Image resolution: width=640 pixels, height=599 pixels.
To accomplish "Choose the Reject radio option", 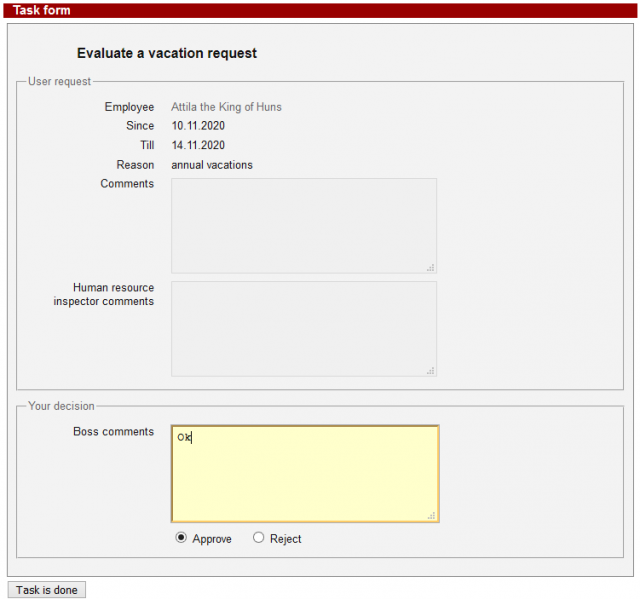I will tap(259, 538).
